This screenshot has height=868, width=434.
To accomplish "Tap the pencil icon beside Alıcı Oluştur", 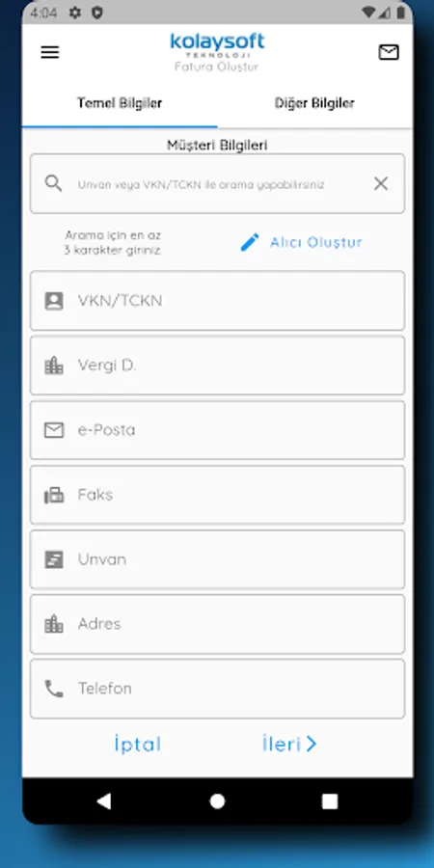I will pos(250,242).
